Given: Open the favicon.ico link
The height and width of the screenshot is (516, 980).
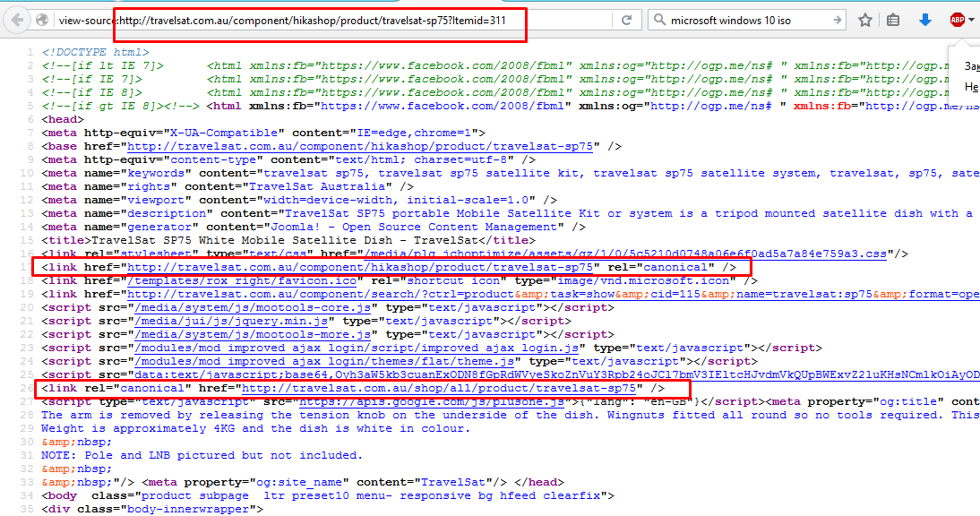Looking at the screenshot, I should click(x=242, y=280).
